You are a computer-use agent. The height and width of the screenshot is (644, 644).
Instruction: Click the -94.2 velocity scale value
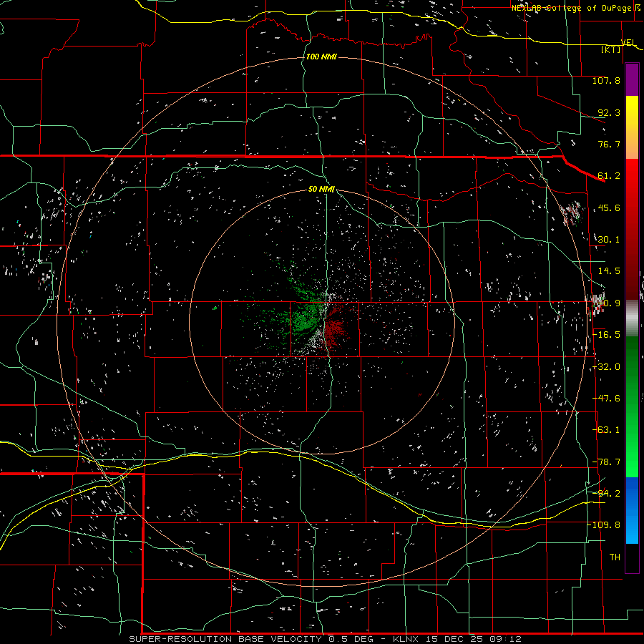coord(606,494)
